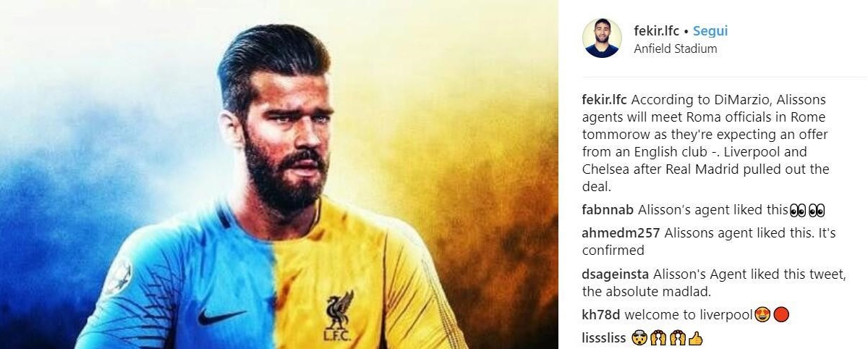Follow the account via Segui
The image size is (868, 349).
click(710, 31)
